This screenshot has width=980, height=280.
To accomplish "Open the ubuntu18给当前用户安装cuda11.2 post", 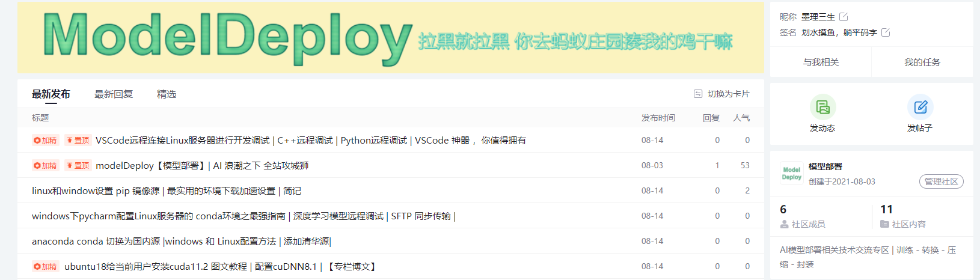I will tap(221, 267).
